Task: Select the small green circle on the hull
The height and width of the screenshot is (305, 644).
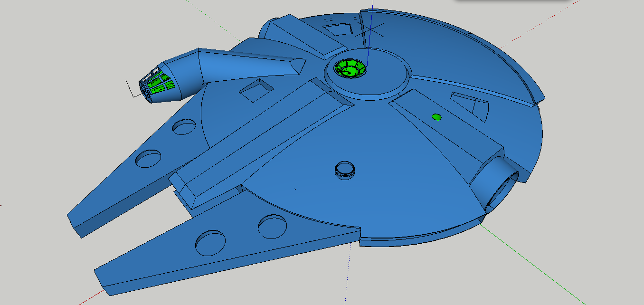Action: 436,116
